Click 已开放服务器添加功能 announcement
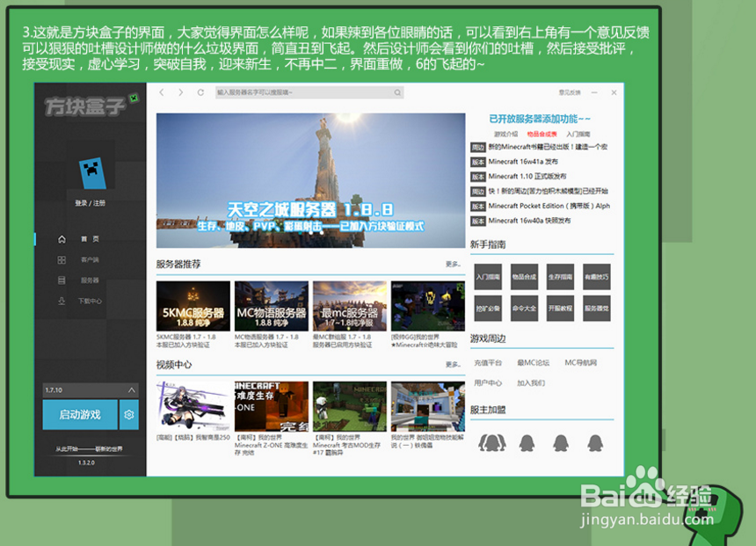 540,119
